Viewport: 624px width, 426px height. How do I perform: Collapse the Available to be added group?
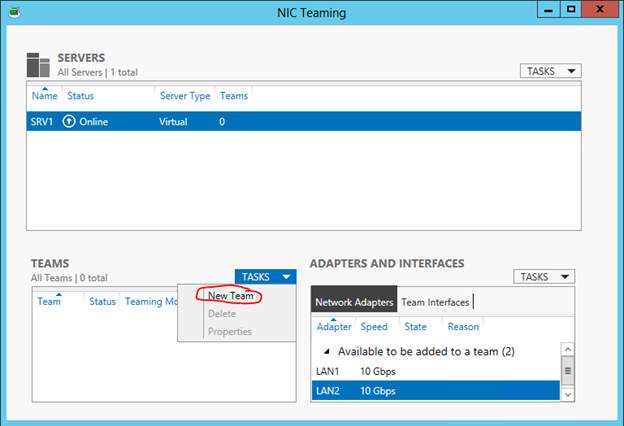[327, 352]
